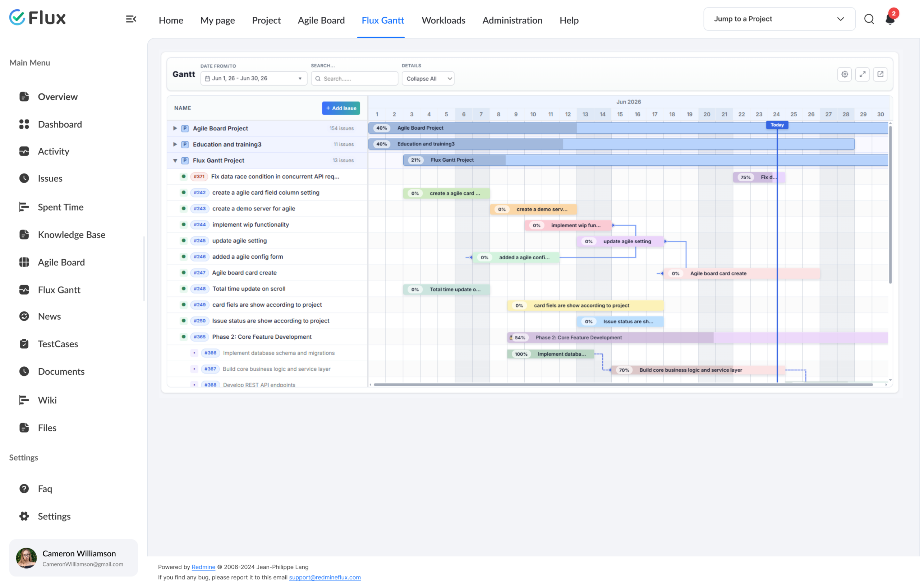Click the Gantt vertical scrollbar
Screen dimensions: 920x588
[890, 204]
